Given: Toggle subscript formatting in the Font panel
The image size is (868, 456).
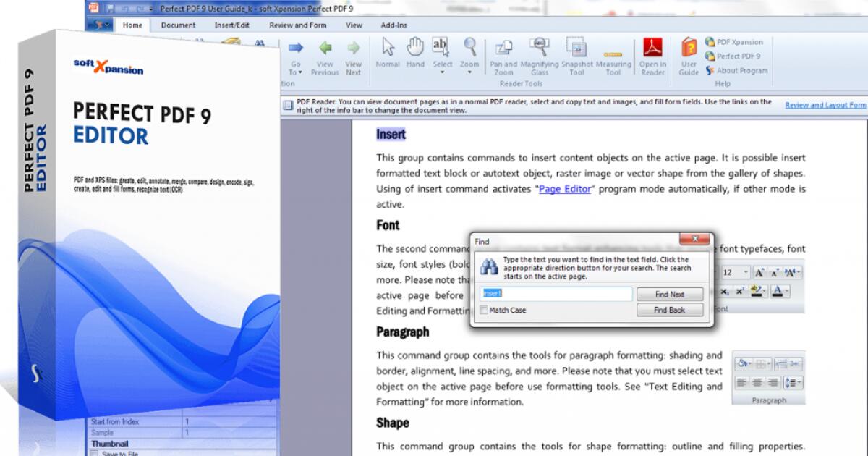Looking at the screenshot, I should point(724,291).
